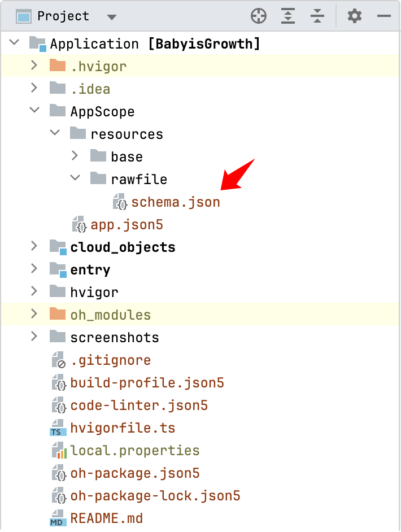Image resolution: width=401 pixels, height=532 pixels.
Task: Select the rawfile folder name
Action: click(x=139, y=179)
